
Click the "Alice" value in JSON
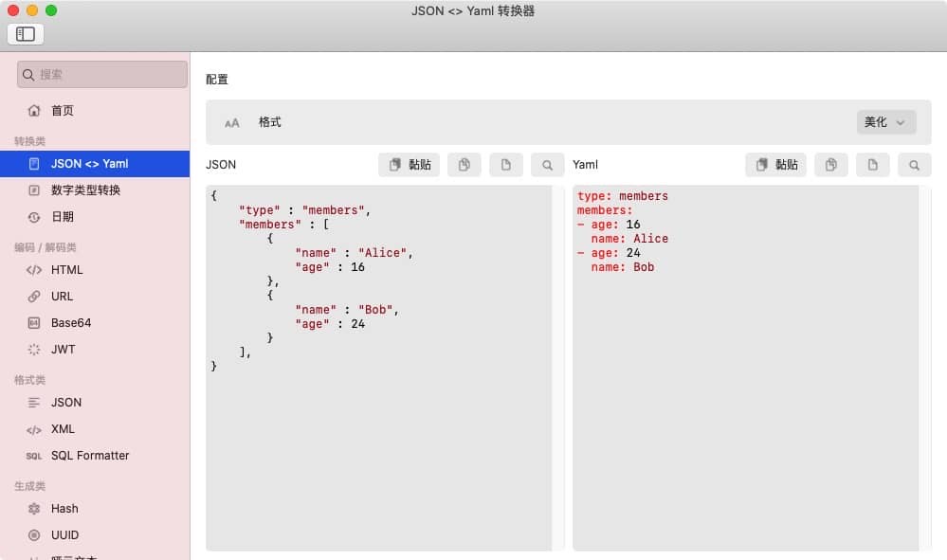(382, 253)
